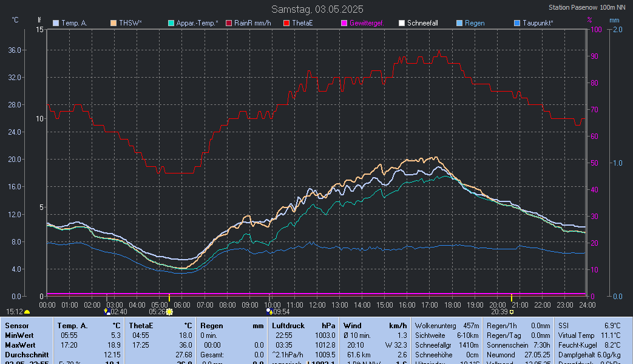Click the 'Sensor' table header
The width and height of the screenshot is (633, 364).
click(x=17, y=326)
